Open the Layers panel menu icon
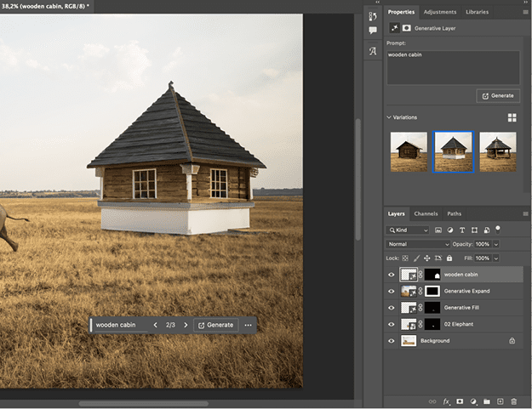The width and height of the screenshot is (532, 409). (x=525, y=213)
